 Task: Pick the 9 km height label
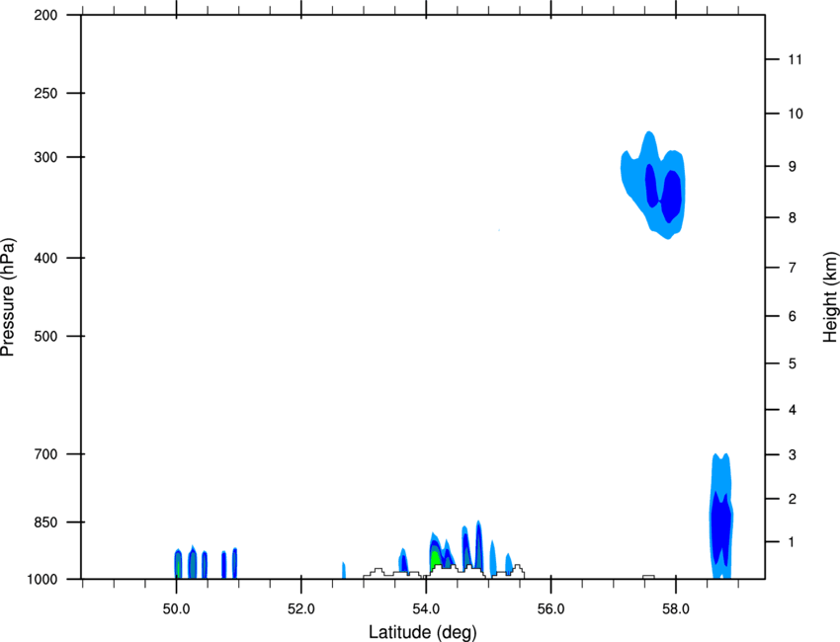click(x=793, y=167)
